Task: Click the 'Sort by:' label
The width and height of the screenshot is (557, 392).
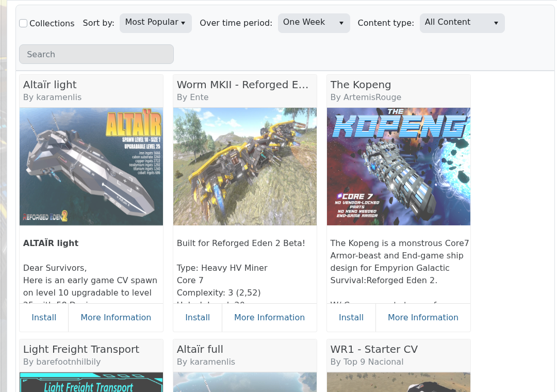Action: 99,23
